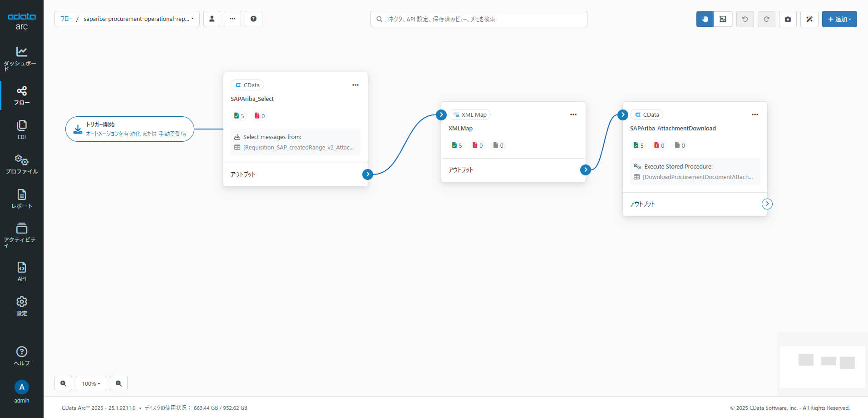The image size is (868, 418).
Task: Click the zoom in magnifier button
Action: tap(63, 383)
